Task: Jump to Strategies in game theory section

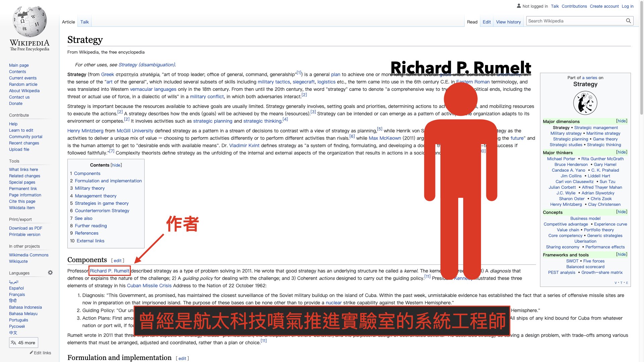Action: 102,203
